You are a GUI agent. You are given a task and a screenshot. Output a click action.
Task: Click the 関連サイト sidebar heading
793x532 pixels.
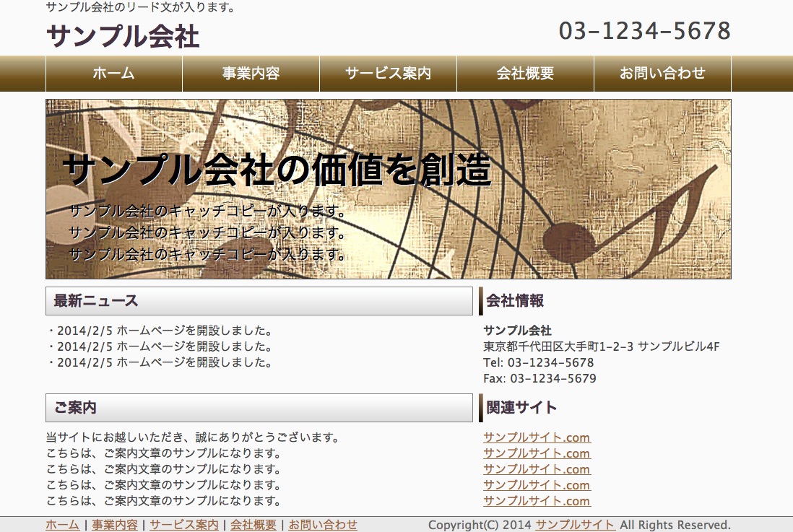coord(521,408)
